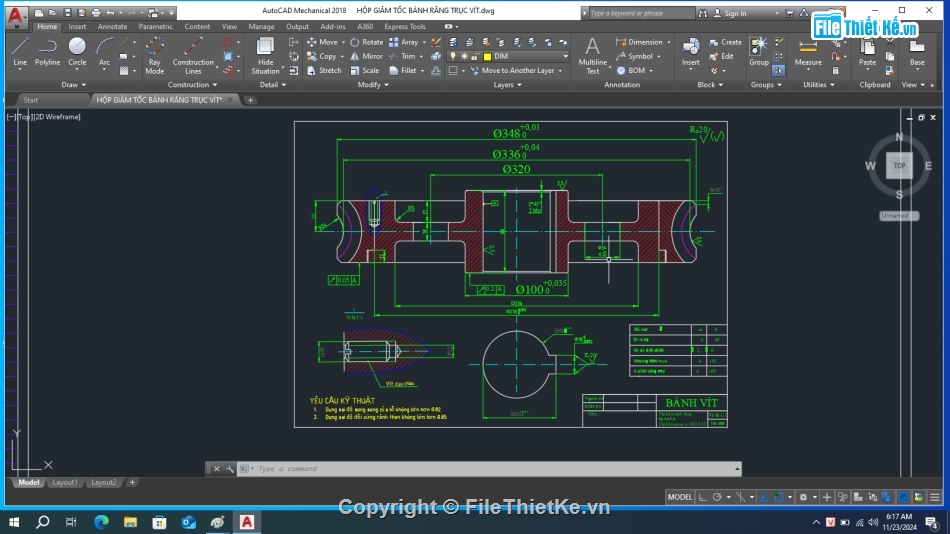Click the Edit block tool
Image resolution: width=950 pixels, height=534 pixels.
click(722, 56)
